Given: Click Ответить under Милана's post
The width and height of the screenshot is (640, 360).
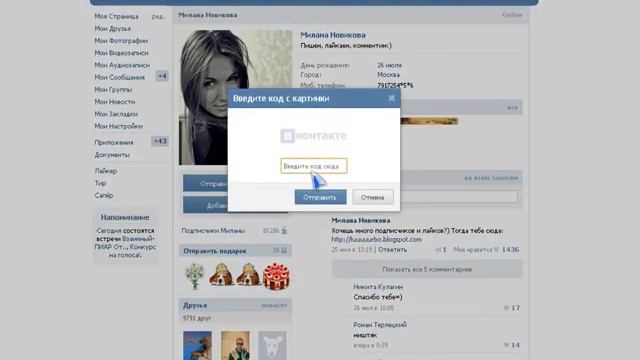Looking at the screenshot, I should coord(392,249).
